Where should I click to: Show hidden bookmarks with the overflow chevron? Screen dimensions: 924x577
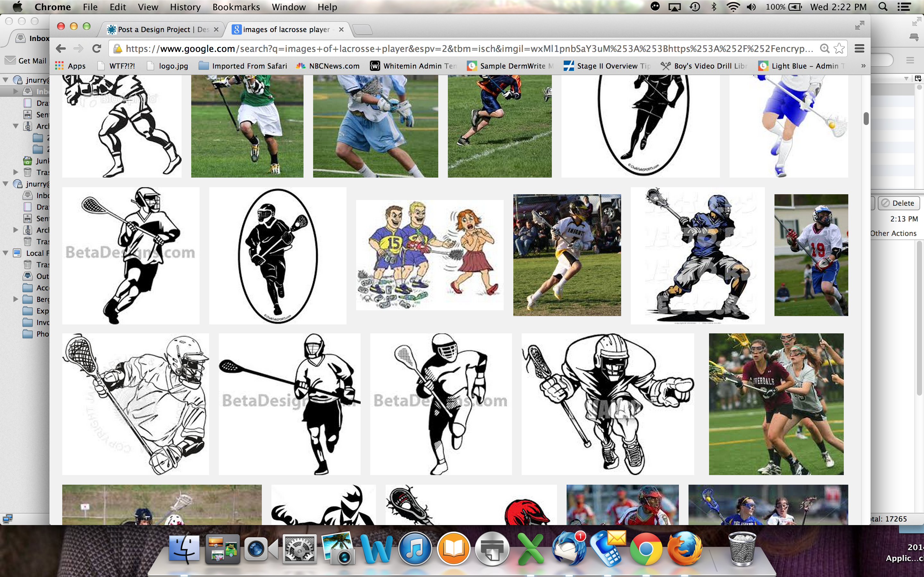(x=863, y=66)
